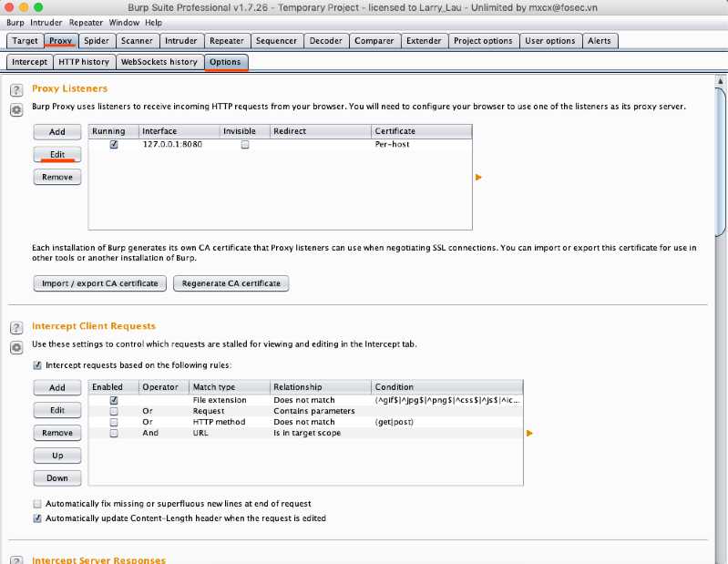Open the Repeater menu in menu bar
Viewport: 728px width, 564px height.
tap(86, 23)
